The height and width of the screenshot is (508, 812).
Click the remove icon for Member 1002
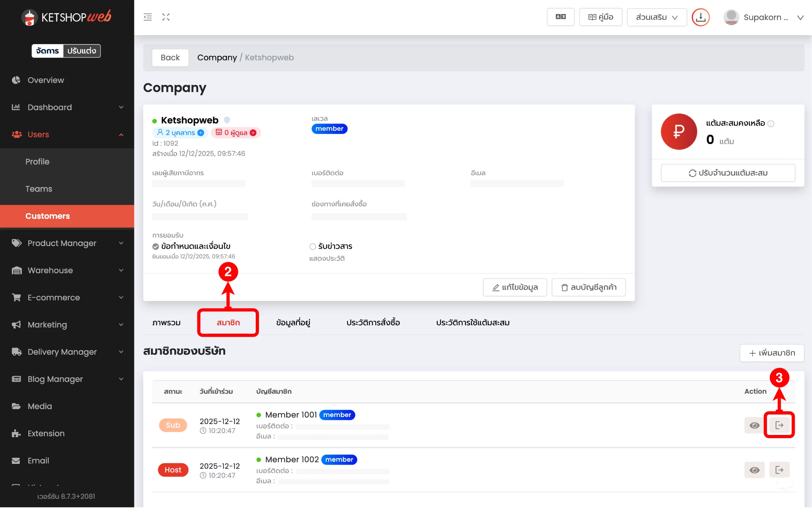pos(779,470)
